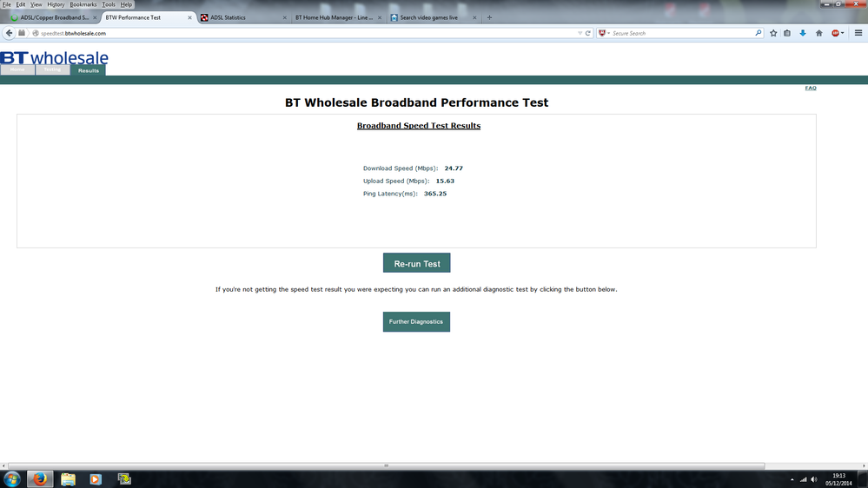
Task: Click the search magnifier icon in search box
Action: click(x=758, y=33)
